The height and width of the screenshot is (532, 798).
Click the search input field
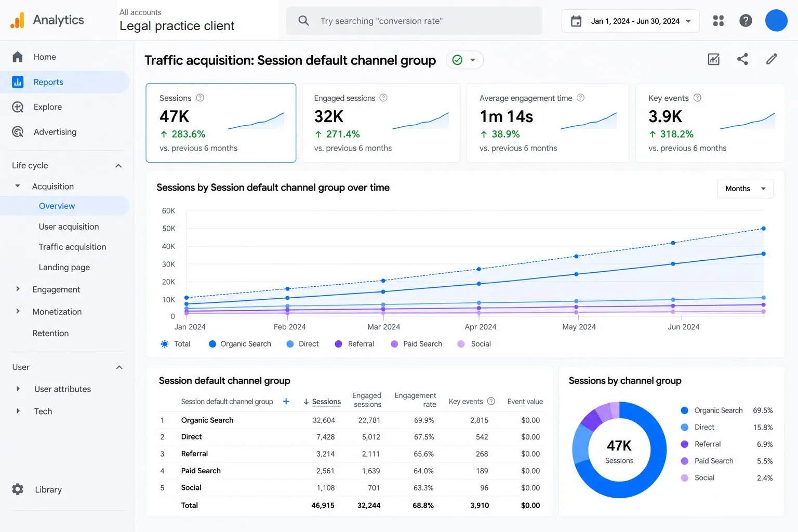tap(414, 21)
